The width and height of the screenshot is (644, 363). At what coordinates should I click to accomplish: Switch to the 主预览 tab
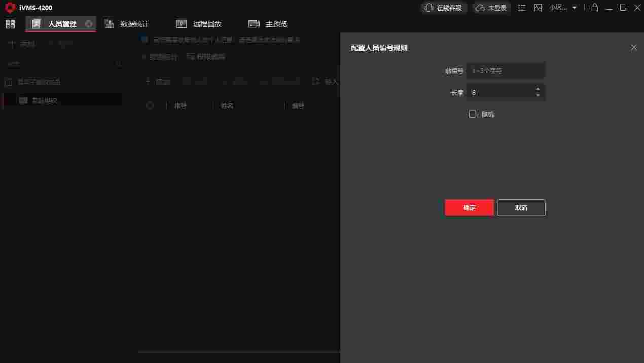tap(268, 24)
